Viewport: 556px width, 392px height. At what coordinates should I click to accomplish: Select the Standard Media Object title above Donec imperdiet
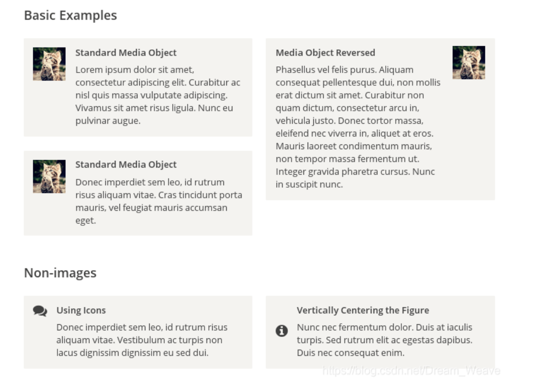point(126,165)
